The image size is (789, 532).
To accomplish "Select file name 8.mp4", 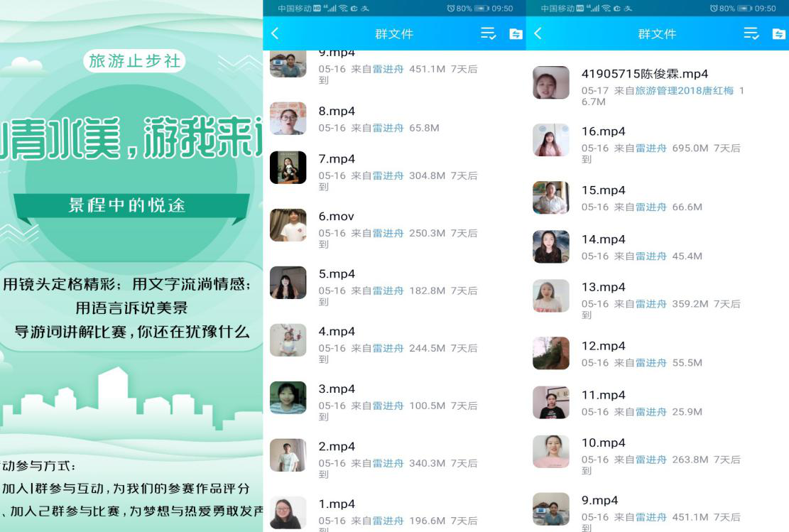I will [x=337, y=112].
